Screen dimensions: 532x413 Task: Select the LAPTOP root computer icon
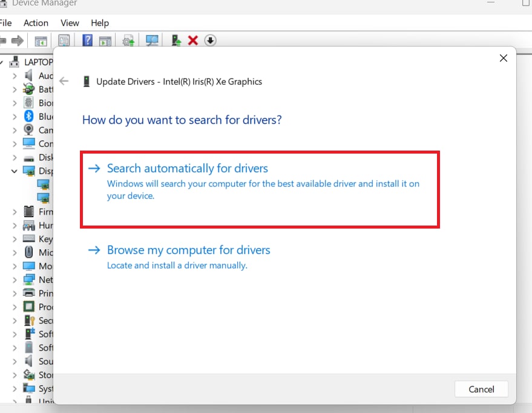(x=15, y=62)
